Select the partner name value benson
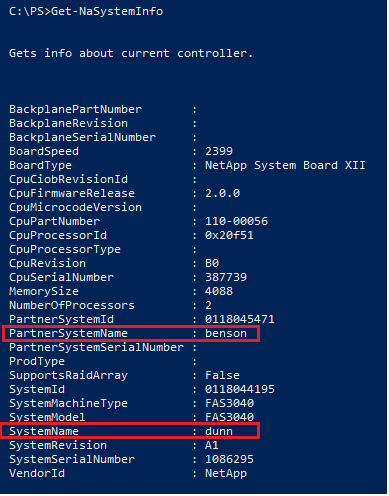Viewport: 389px width, 496px height. click(226, 333)
